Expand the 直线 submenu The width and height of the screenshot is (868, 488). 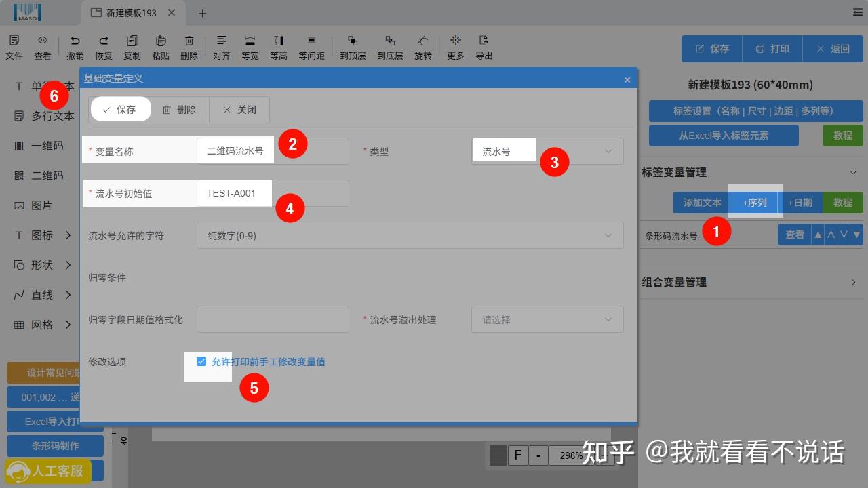point(68,295)
